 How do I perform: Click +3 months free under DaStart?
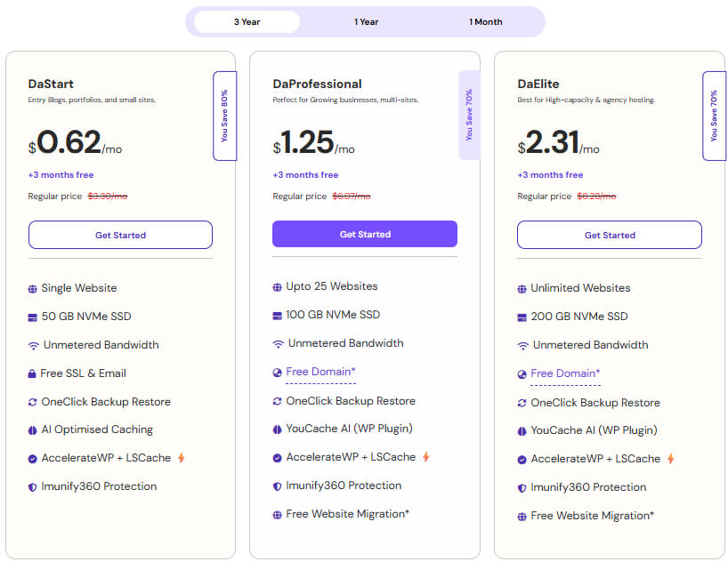(x=61, y=175)
